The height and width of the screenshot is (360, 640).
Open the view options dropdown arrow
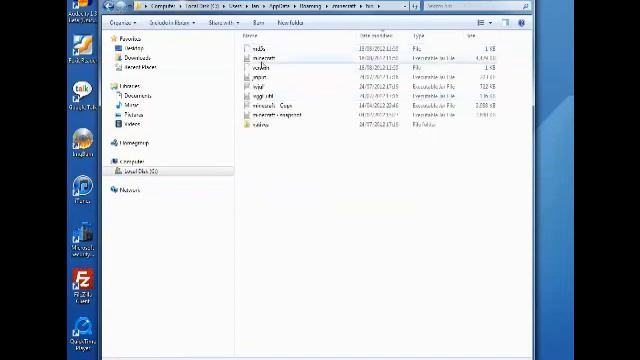pos(490,23)
